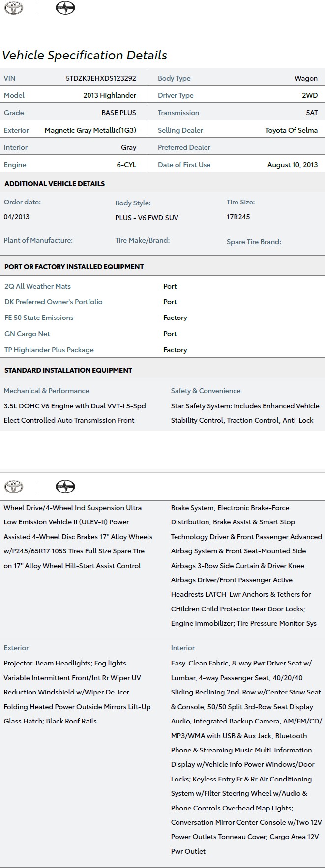Click the Interior subheading on second page
Viewport: 325px width, 868px height.
pos(183,648)
